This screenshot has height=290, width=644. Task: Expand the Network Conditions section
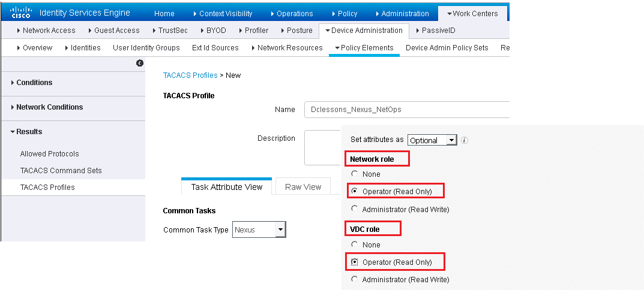[x=47, y=107]
